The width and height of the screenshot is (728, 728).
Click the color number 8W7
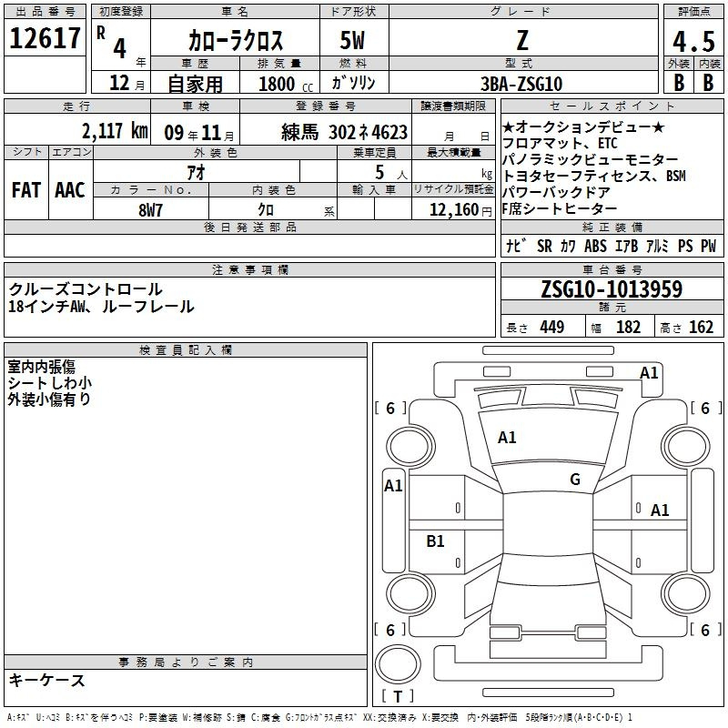click(150, 210)
